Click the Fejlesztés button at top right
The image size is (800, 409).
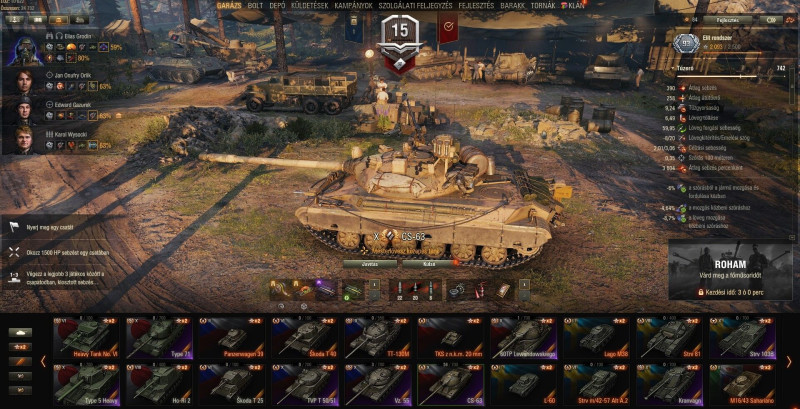tap(728, 20)
